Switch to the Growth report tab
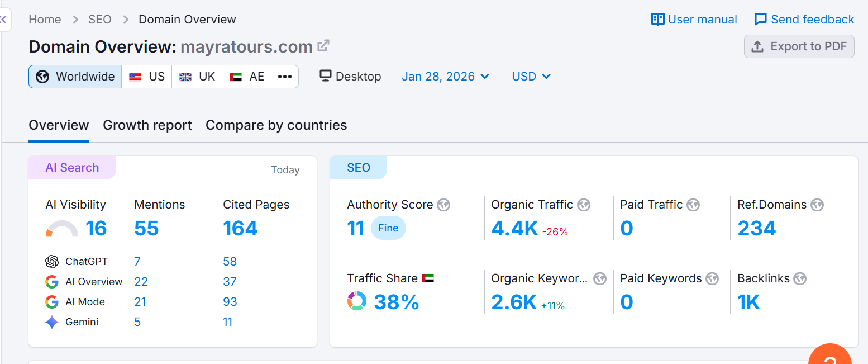 147,125
